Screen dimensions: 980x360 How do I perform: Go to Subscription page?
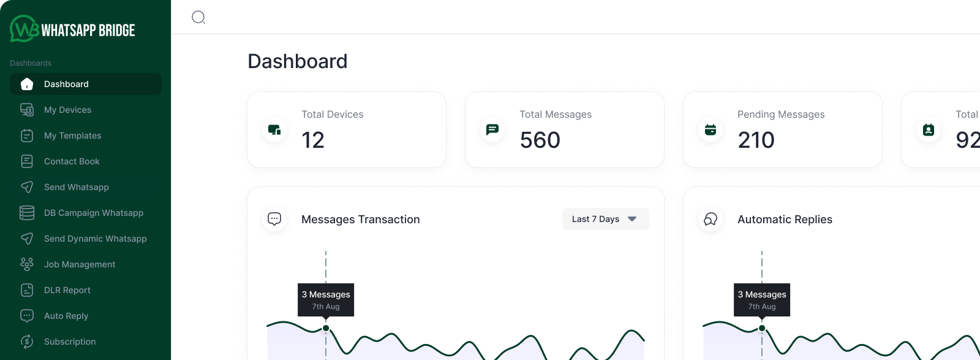tap(70, 342)
